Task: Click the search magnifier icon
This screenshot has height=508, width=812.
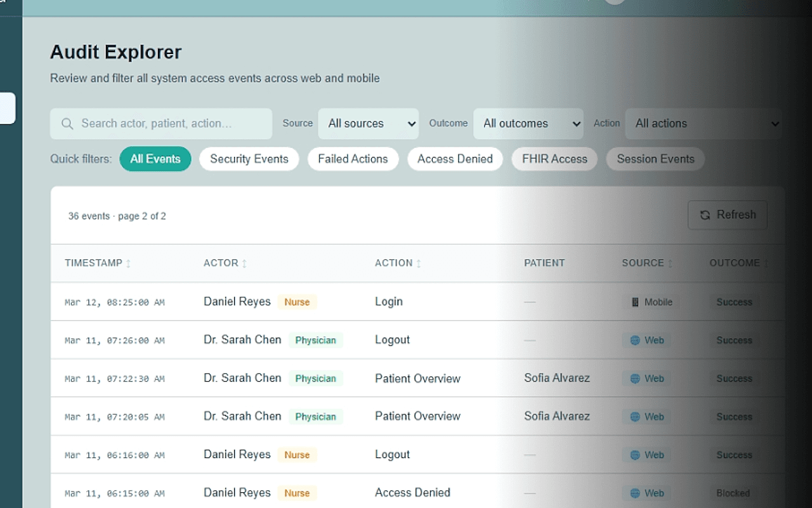Action: (67, 124)
